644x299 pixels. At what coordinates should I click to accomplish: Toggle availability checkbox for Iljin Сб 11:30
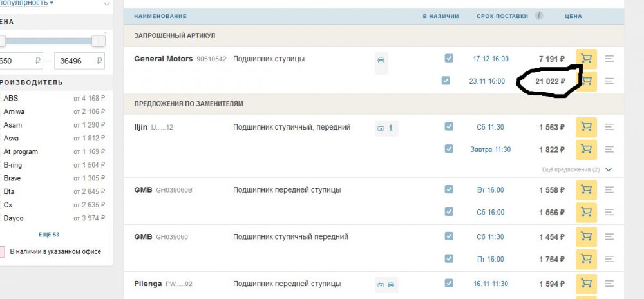(449, 127)
